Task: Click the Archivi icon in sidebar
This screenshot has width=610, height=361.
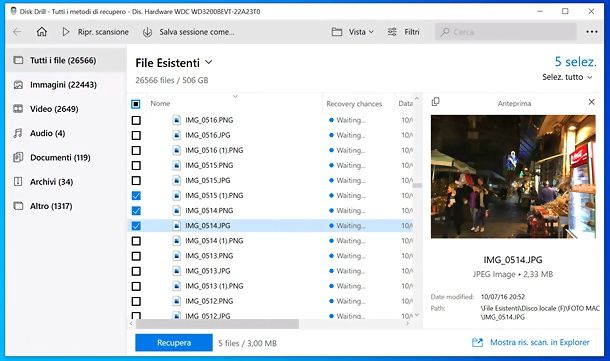Action: coord(18,182)
